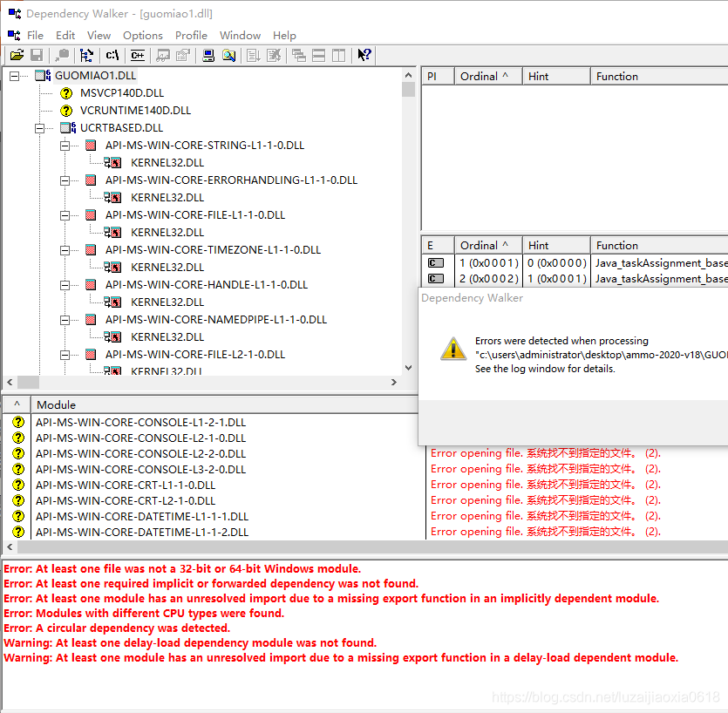Viewport: 728px width, 713px height.
Task: Sort imports by the top Ordinal column header
Action: coord(488,76)
